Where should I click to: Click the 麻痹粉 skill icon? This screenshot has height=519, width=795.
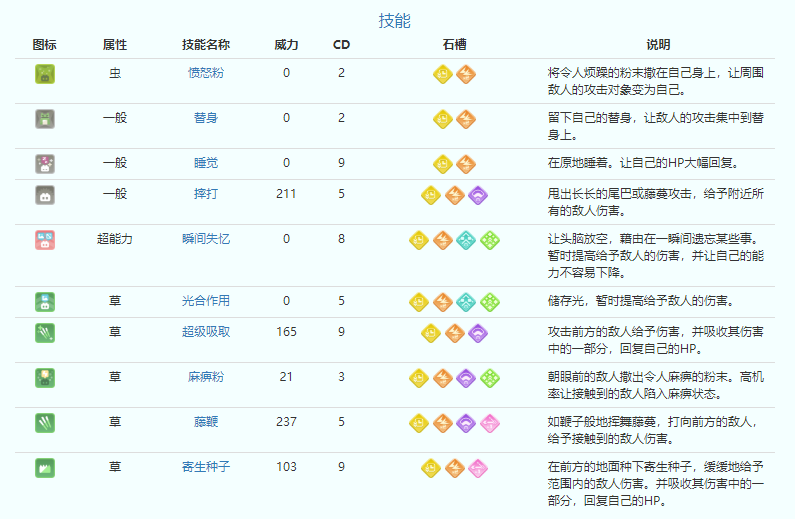45,378
